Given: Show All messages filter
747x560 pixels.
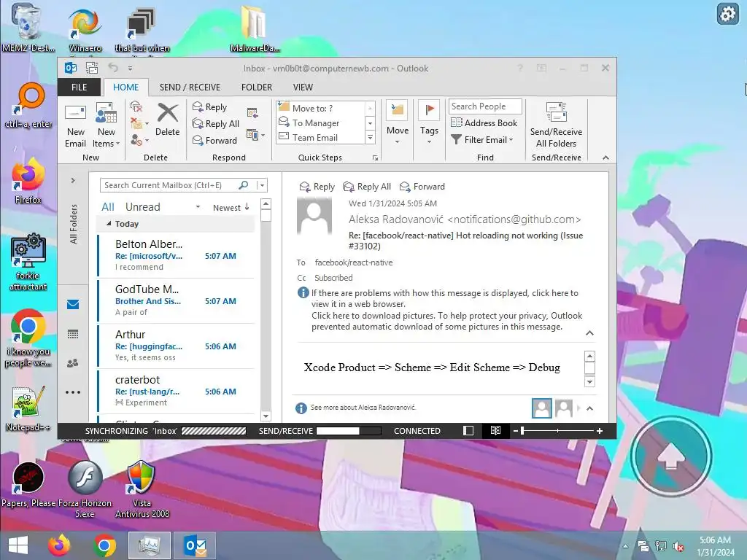Looking at the screenshot, I should click(x=108, y=207).
